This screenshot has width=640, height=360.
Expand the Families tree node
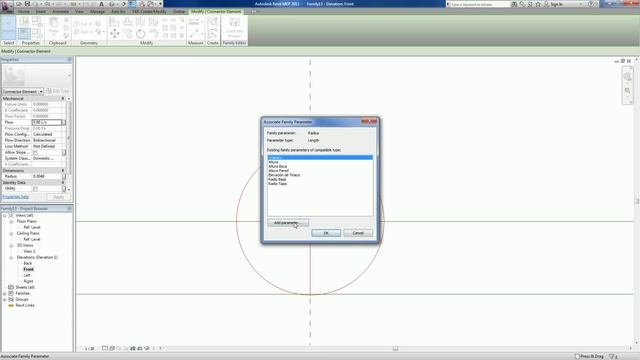click(x=5, y=293)
